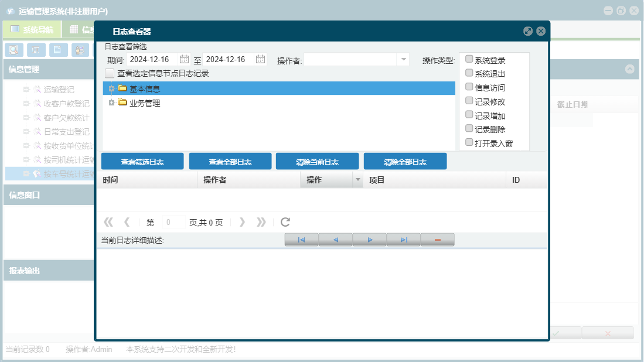Click the search toolbar icon in main window
The width and height of the screenshot is (644, 362).
click(13, 50)
